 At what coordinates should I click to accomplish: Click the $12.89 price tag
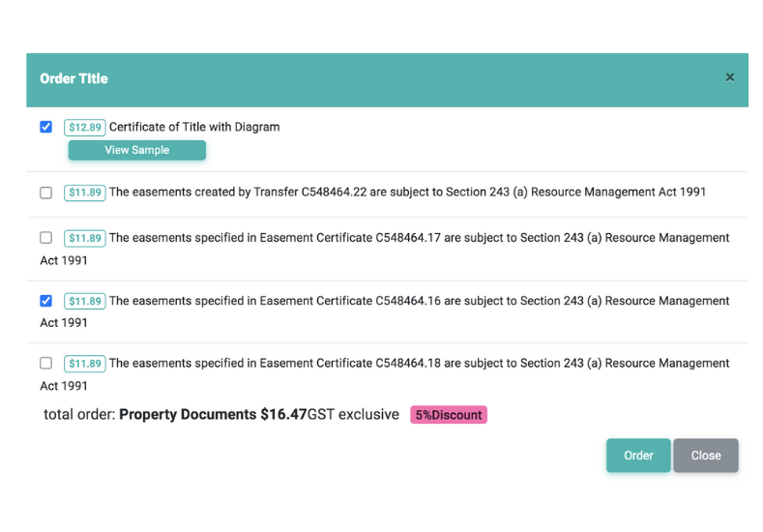[84, 128]
